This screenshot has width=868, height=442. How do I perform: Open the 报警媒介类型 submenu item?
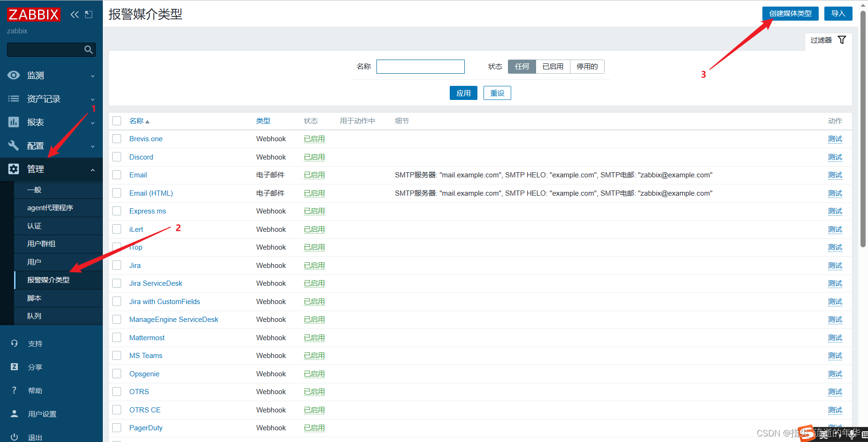tap(58, 280)
